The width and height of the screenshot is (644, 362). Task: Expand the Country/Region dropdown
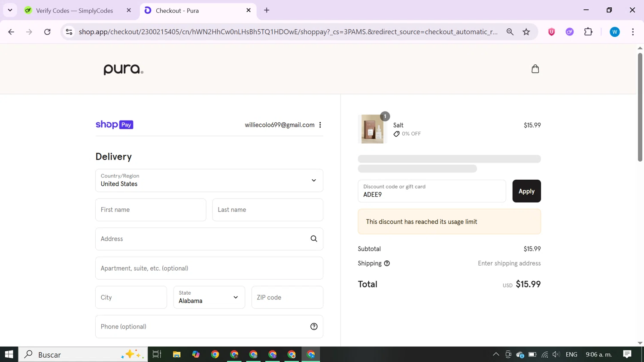[x=209, y=181]
